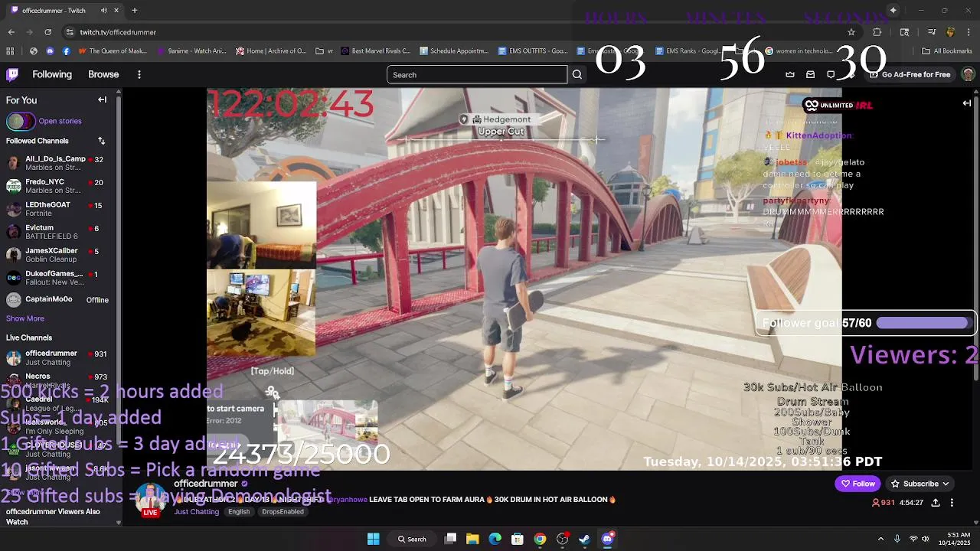Image resolution: width=980 pixels, height=551 pixels.
Task: Click the browser address bar URL
Action: (x=118, y=32)
